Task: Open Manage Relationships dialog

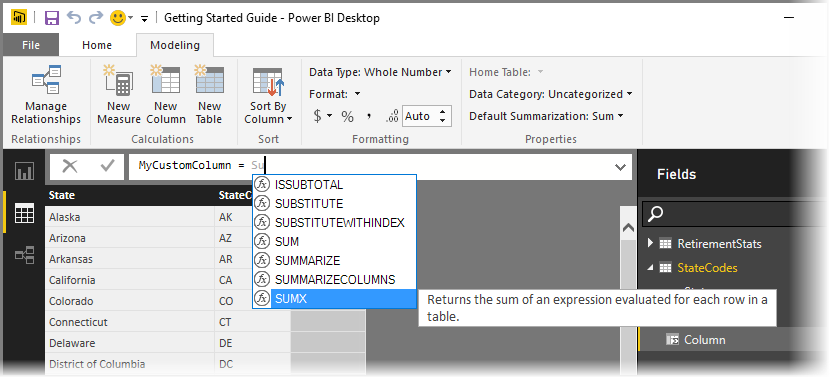Action: (x=46, y=95)
